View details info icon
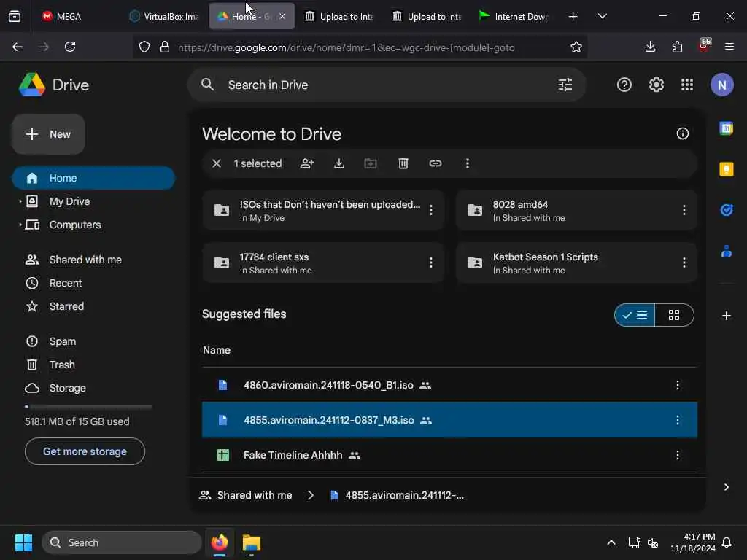This screenshot has width=747, height=560. click(682, 134)
